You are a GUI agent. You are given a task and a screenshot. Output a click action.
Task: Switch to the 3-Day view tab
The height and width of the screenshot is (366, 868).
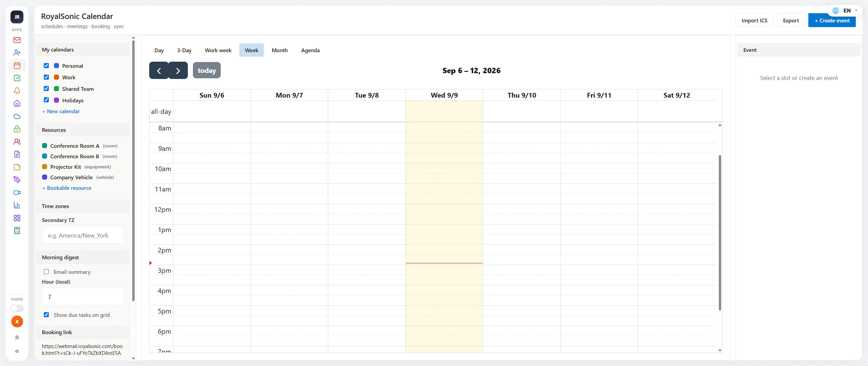point(184,50)
